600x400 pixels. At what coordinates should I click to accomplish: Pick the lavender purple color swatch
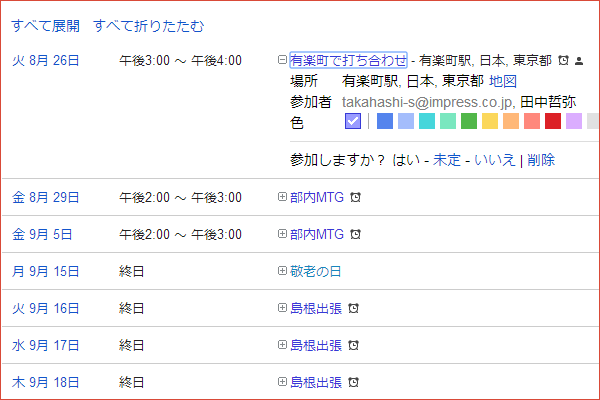coord(574,121)
